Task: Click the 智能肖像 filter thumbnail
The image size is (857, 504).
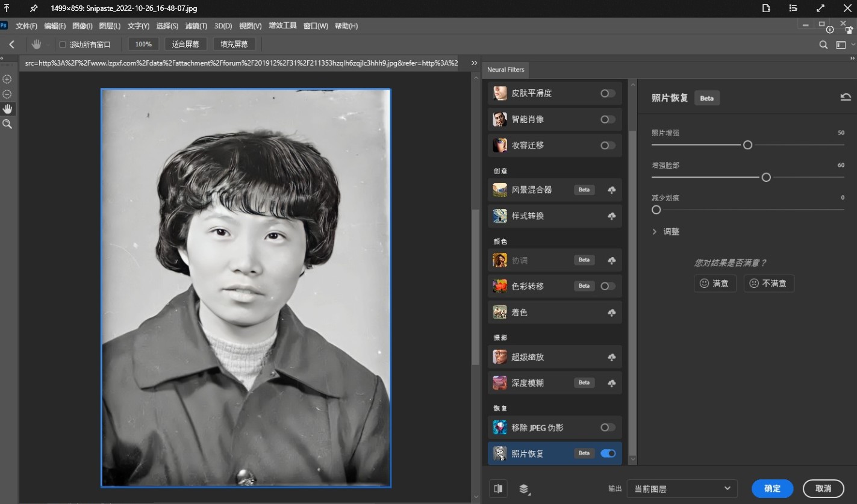Action: pyautogui.click(x=500, y=119)
